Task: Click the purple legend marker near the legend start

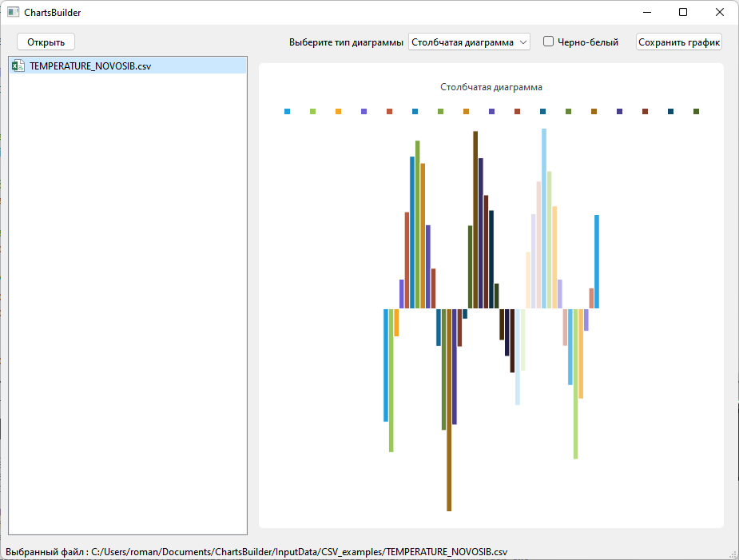Action: (x=364, y=111)
